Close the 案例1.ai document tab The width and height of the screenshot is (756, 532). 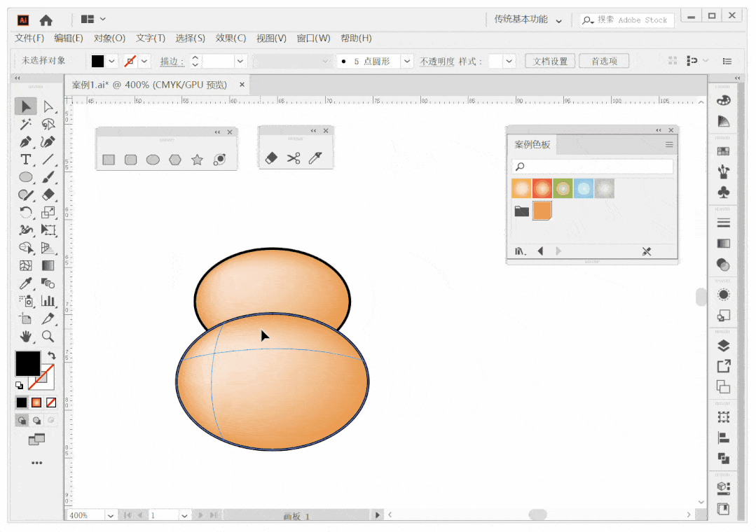pyautogui.click(x=242, y=84)
